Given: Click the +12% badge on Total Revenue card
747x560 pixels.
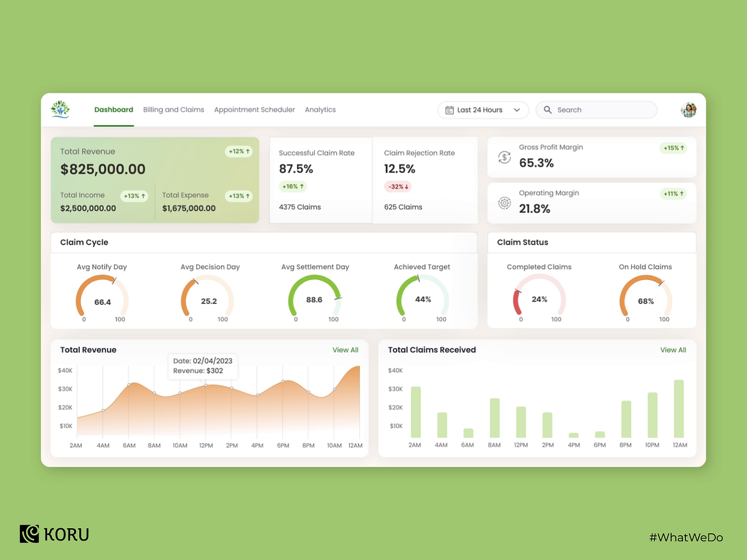Looking at the screenshot, I should pos(238,151).
